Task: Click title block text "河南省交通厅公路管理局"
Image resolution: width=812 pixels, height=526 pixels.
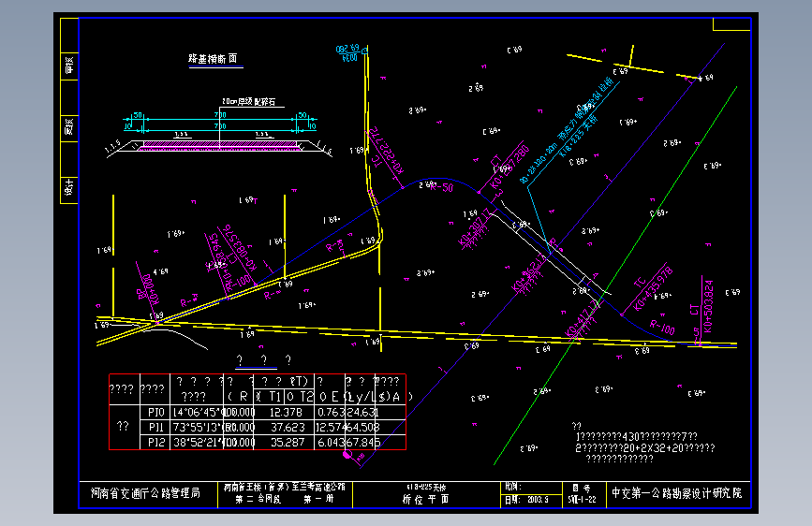Action: 146,493
